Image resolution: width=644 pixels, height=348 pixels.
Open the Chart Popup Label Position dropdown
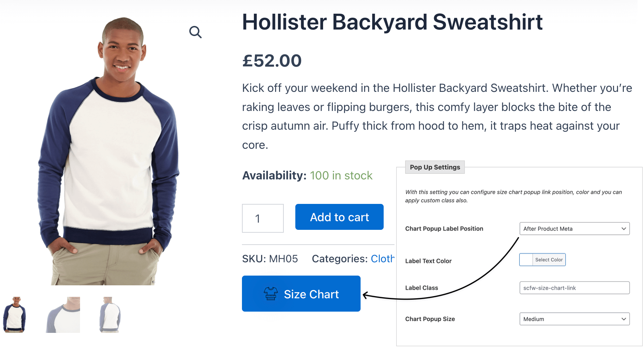click(x=574, y=228)
